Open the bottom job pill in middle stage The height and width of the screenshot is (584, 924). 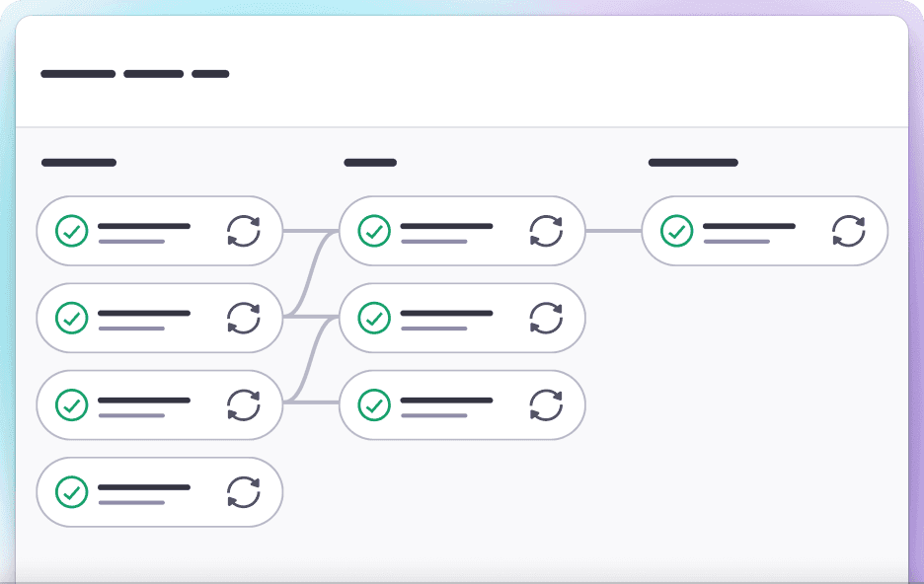coord(446,404)
